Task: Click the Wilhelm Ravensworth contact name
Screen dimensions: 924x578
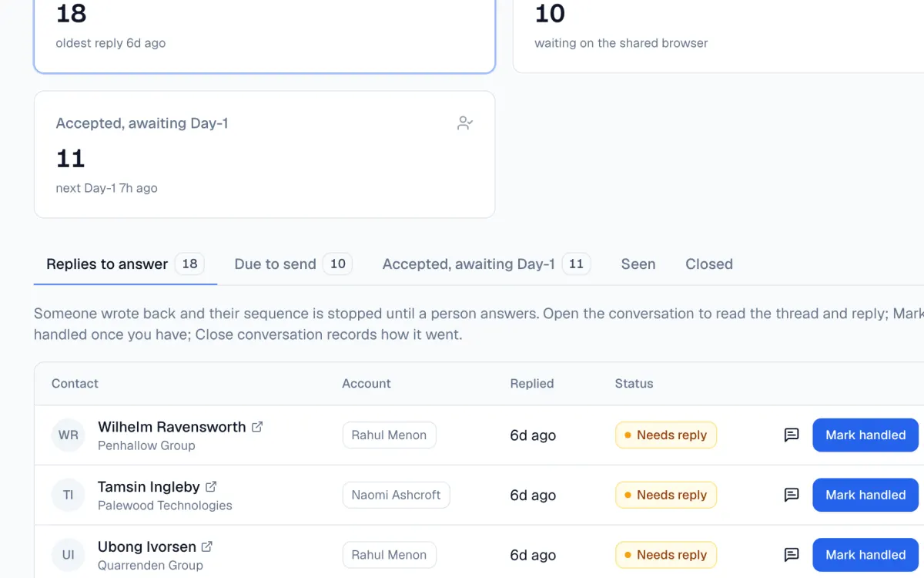Action: tap(172, 427)
